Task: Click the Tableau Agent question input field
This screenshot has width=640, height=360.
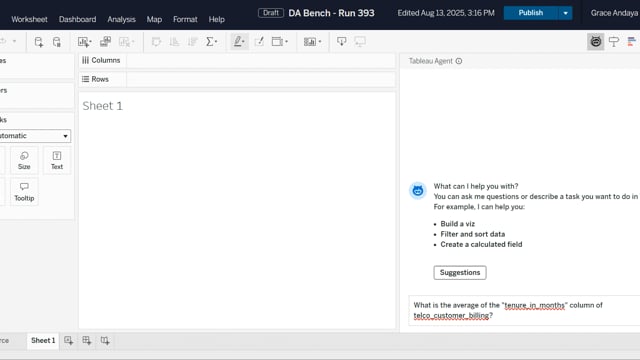Action: (524, 311)
